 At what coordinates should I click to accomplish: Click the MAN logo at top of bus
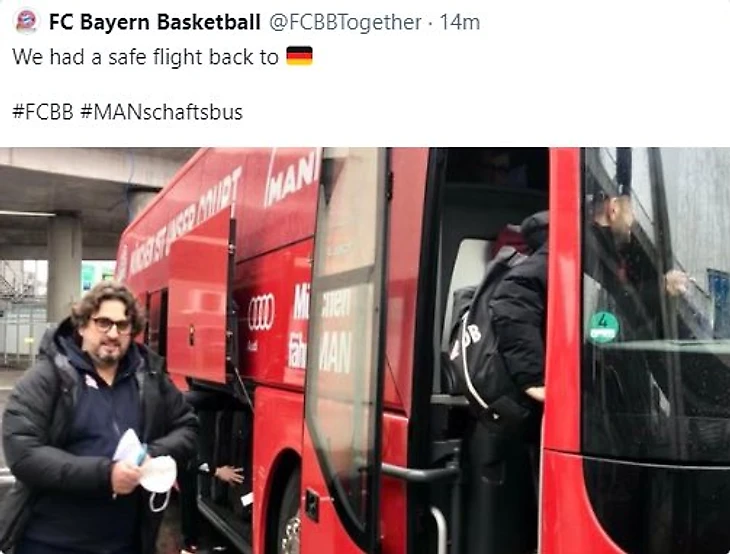click(292, 179)
